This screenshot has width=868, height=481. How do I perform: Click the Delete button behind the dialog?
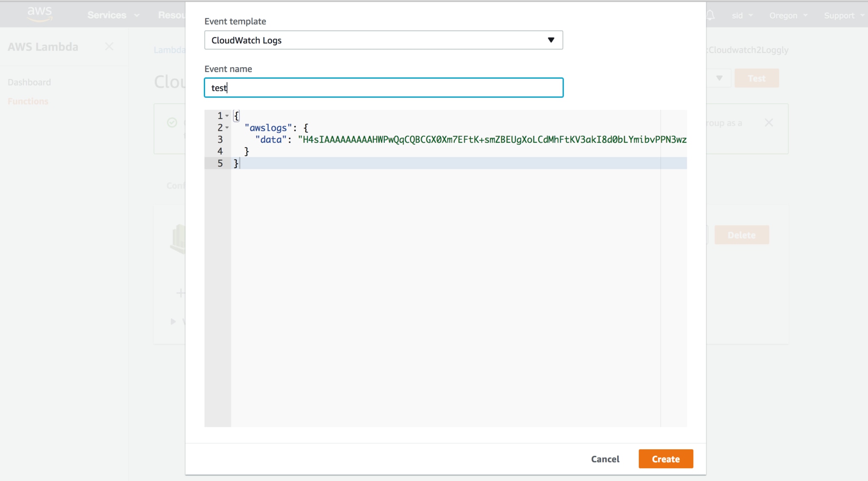tap(741, 235)
